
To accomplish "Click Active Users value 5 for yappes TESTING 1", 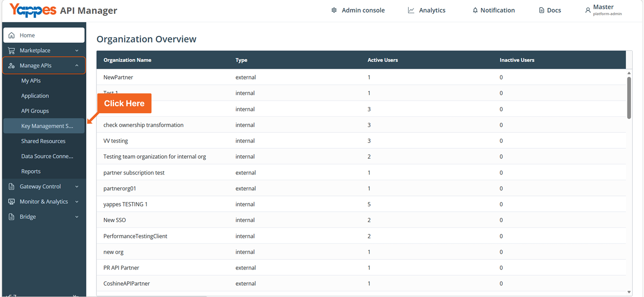I will click(x=369, y=204).
